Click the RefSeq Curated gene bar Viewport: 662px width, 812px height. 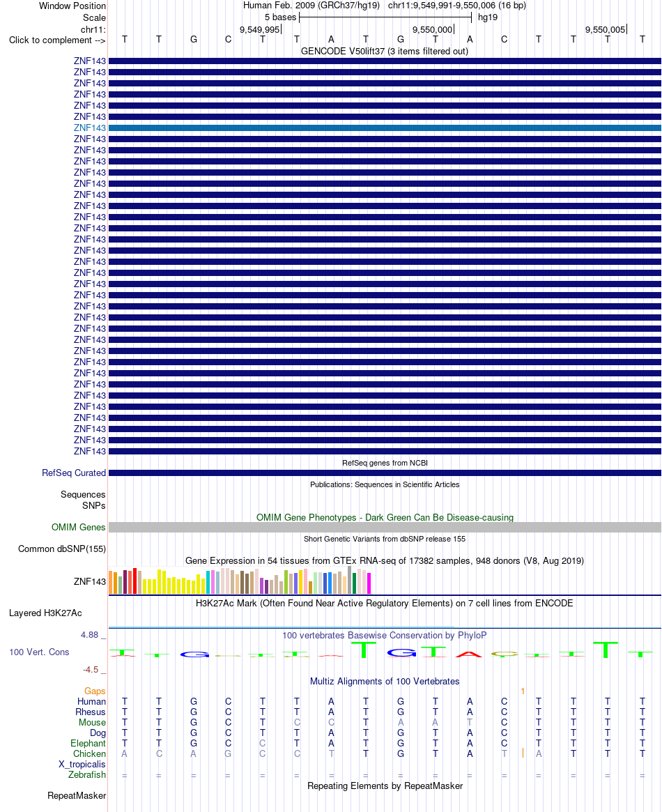[x=385, y=473]
